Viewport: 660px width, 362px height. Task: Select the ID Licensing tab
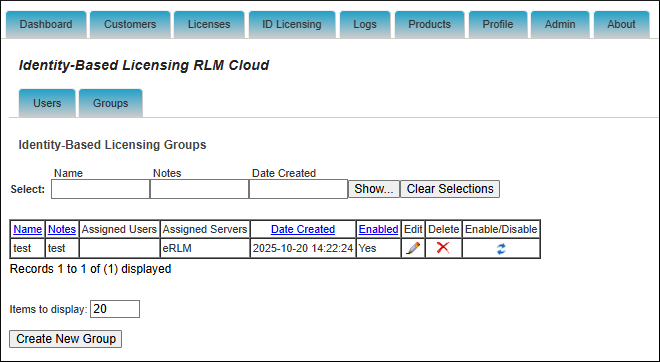pyautogui.click(x=292, y=24)
